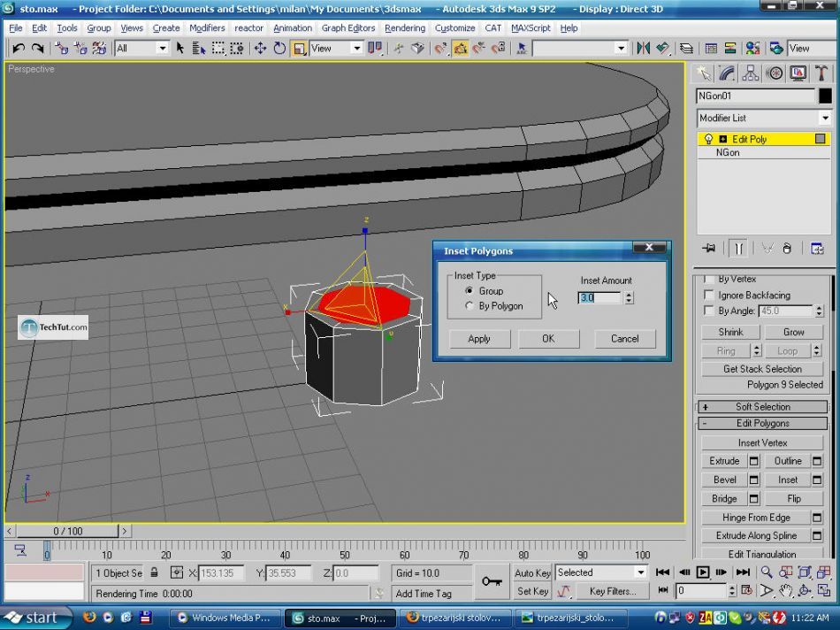Switch to the Display command panel
Image resolution: width=840 pixels, height=630 pixels.
coord(798,73)
